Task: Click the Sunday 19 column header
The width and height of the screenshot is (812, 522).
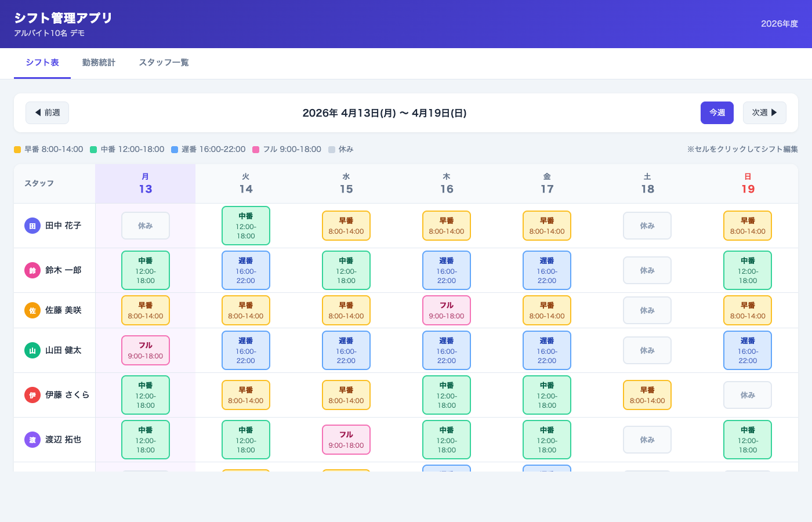Action: [748, 184]
